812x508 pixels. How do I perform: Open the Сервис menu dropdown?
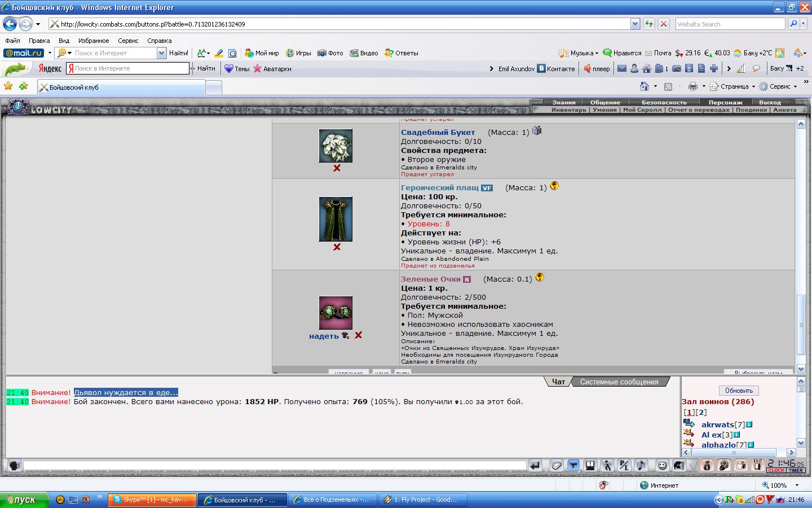(x=778, y=86)
